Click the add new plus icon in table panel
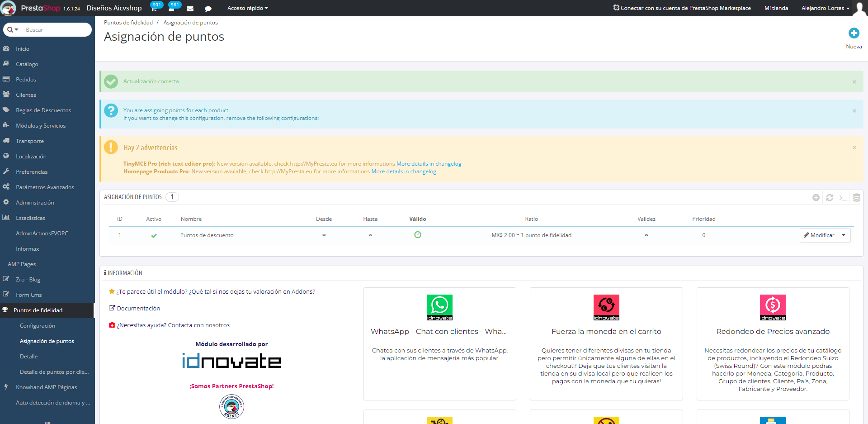Image resolution: width=868 pixels, height=424 pixels. [x=816, y=198]
